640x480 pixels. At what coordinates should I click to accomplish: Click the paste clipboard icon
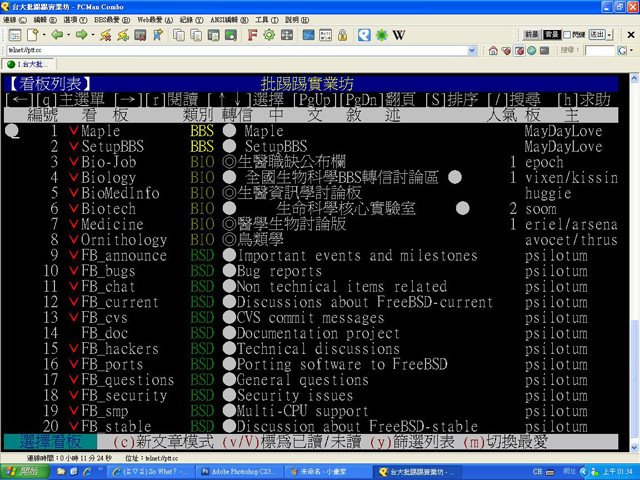pos(196,36)
